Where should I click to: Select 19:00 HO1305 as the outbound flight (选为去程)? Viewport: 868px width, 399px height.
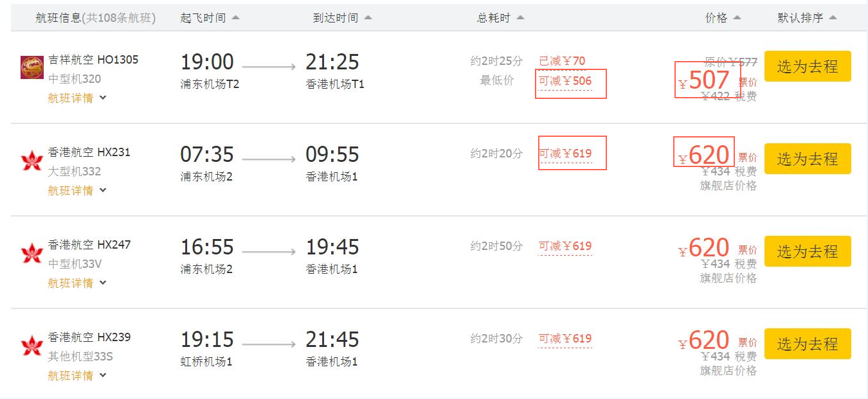pyautogui.click(x=808, y=66)
